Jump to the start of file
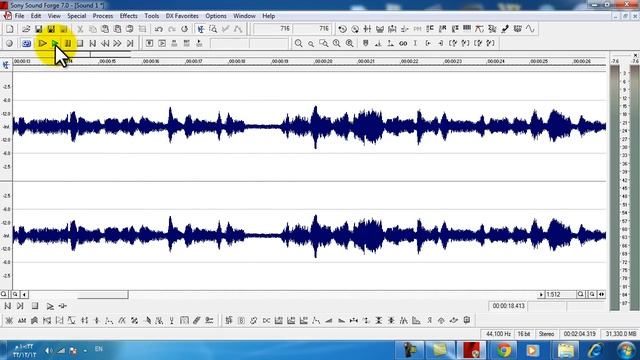640x360 pixels. pos(93,43)
